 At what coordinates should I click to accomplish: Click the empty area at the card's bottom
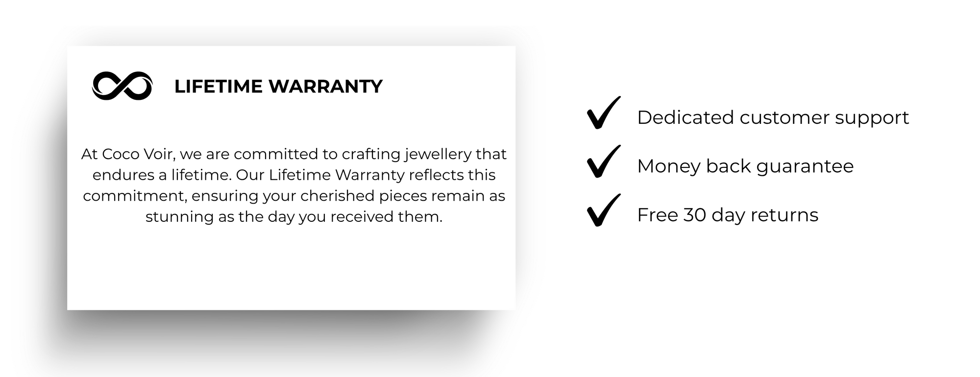coord(291,274)
